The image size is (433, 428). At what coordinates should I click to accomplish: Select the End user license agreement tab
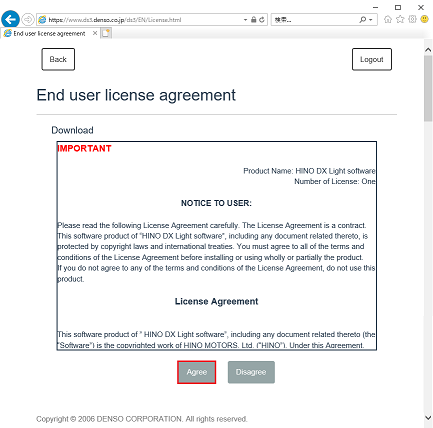[49, 33]
